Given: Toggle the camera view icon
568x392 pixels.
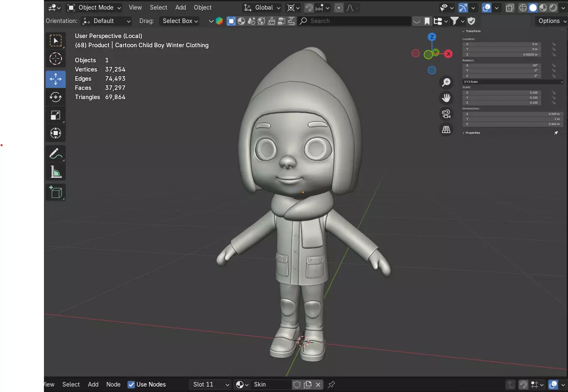Looking at the screenshot, I should click(446, 114).
